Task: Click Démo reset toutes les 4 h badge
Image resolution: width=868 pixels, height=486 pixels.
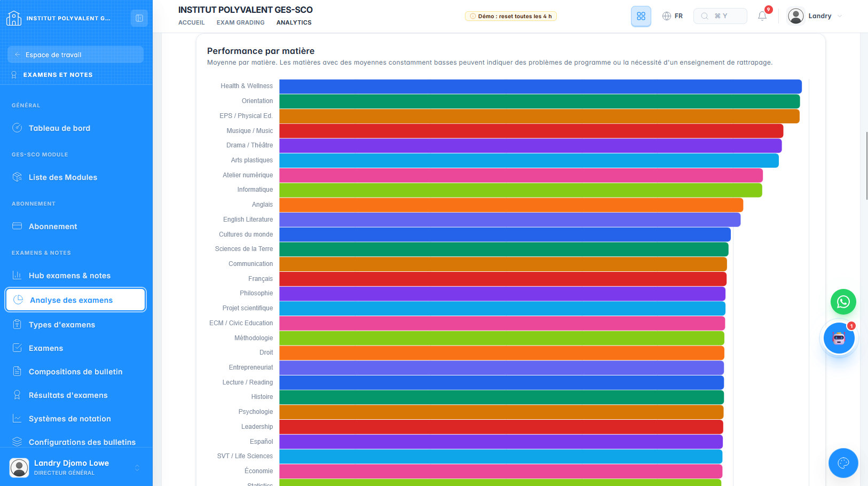Action: tap(511, 16)
